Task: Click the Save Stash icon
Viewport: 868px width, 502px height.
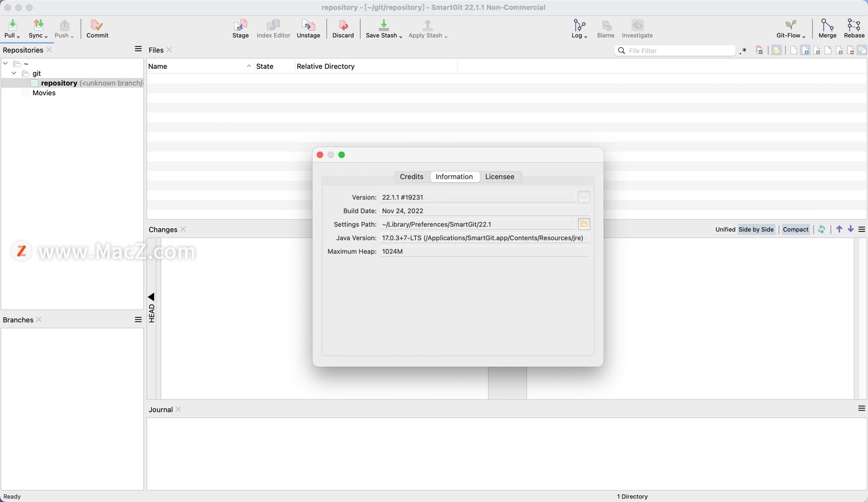Action: coord(384,25)
